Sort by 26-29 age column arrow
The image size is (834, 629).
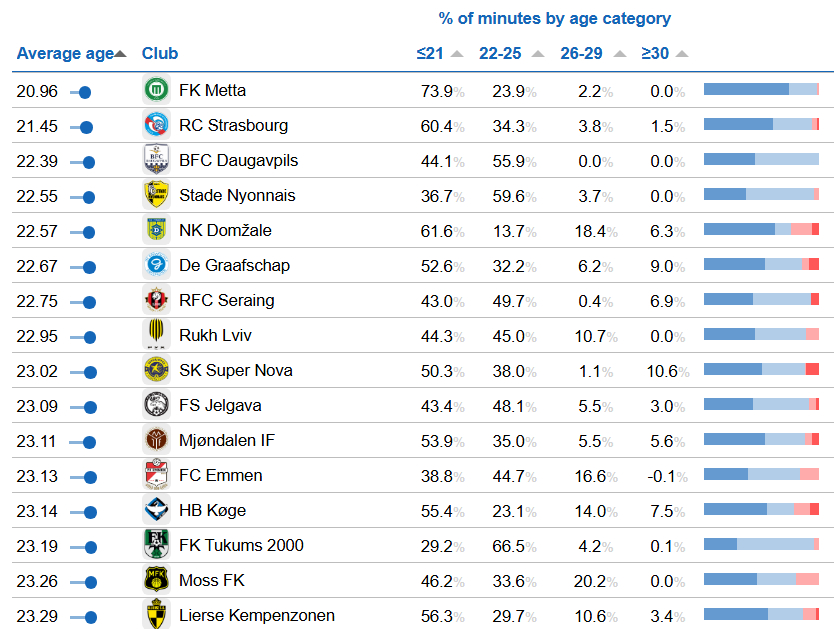tap(620, 54)
